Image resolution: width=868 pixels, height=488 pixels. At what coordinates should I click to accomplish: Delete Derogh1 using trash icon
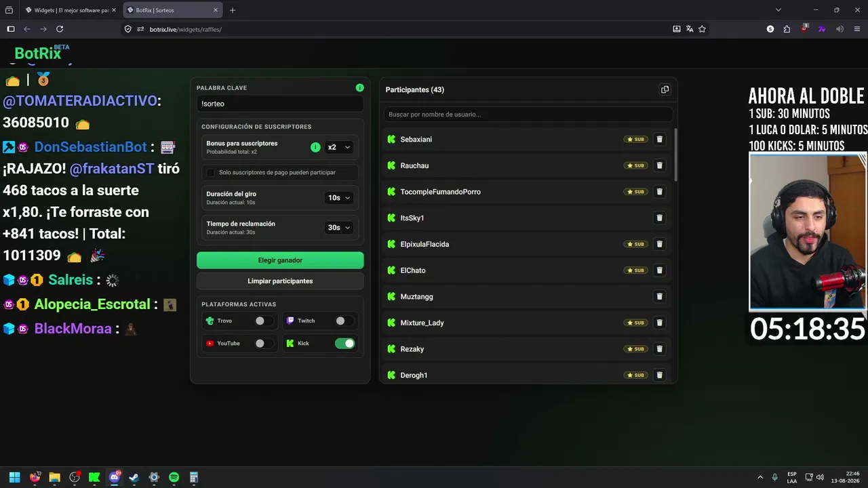point(659,375)
